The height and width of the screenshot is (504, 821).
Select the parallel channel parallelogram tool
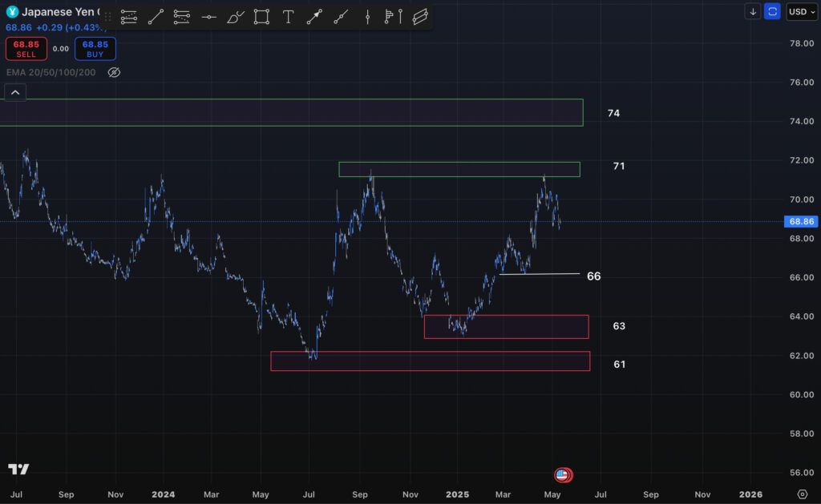pyautogui.click(x=420, y=16)
